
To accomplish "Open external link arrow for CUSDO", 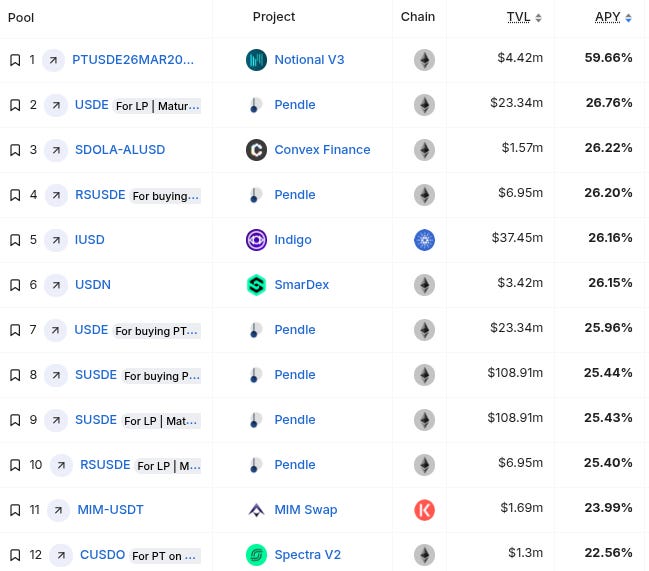I will pos(61,555).
